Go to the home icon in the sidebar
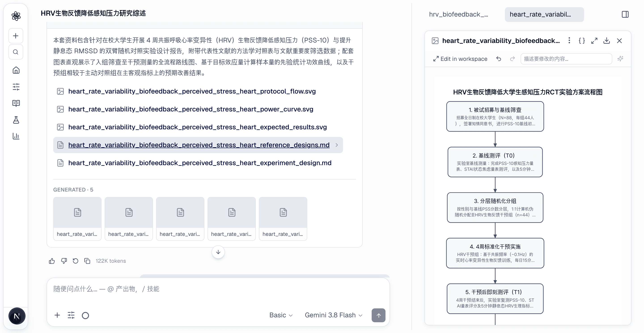The width and height of the screenshot is (644, 333). 16,70
